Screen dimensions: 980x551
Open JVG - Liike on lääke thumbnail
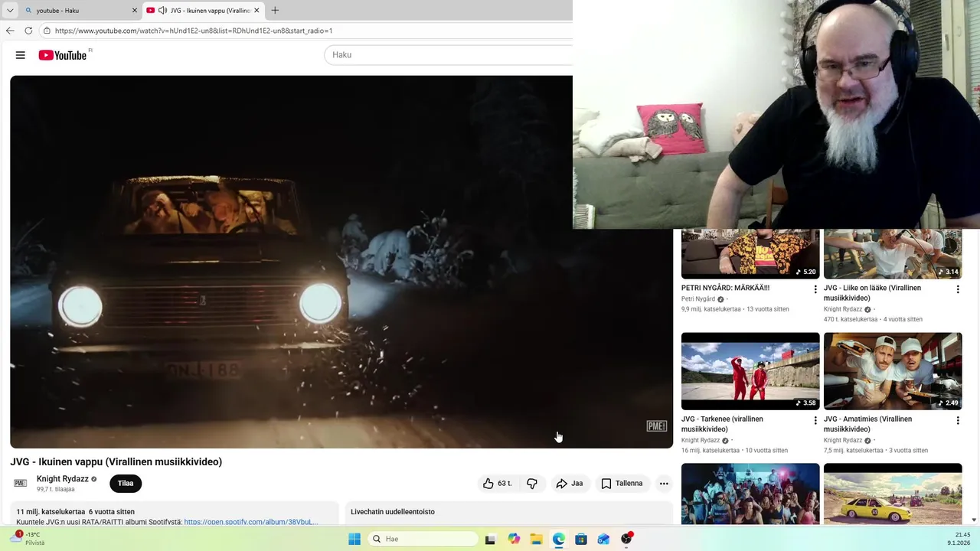click(893, 254)
